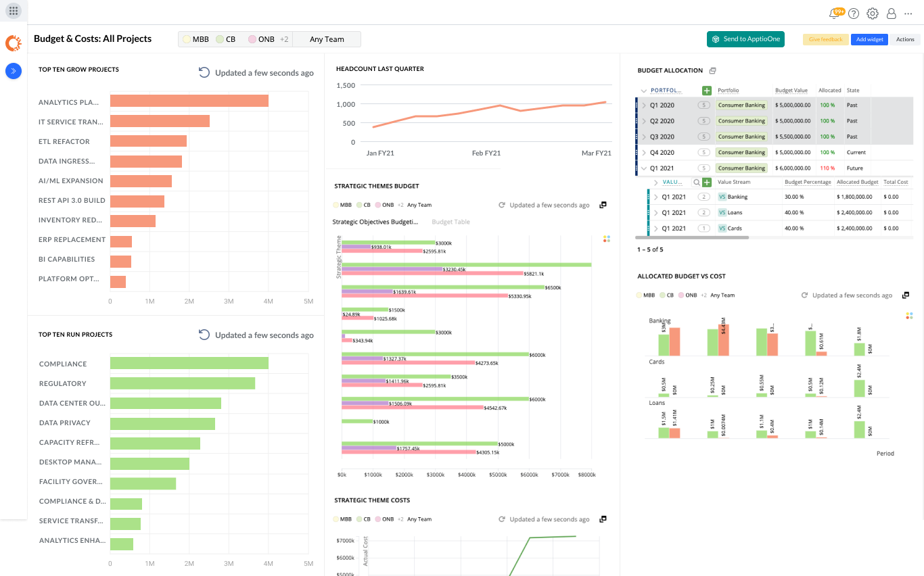
Task: Refresh the Top Ten Grow Projects widget
Action: (204, 72)
